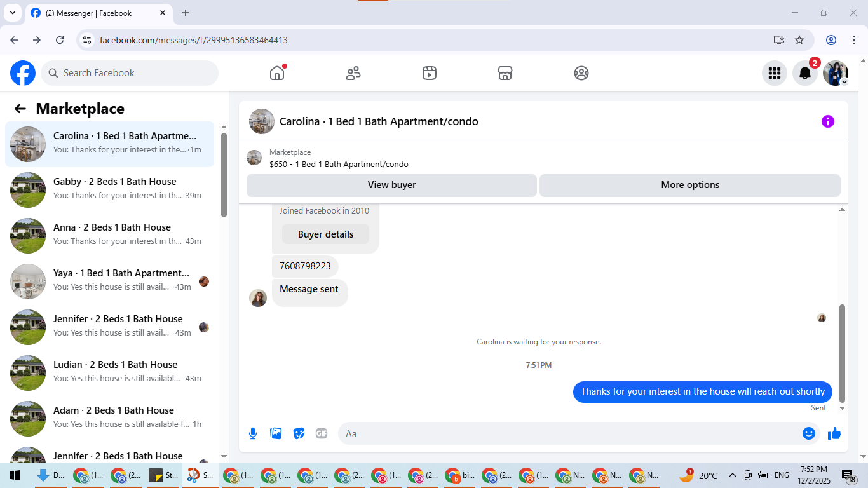This screenshot has width=868, height=488.
Task: Choose a sticker icon
Action: pyautogui.click(x=299, y=433)
